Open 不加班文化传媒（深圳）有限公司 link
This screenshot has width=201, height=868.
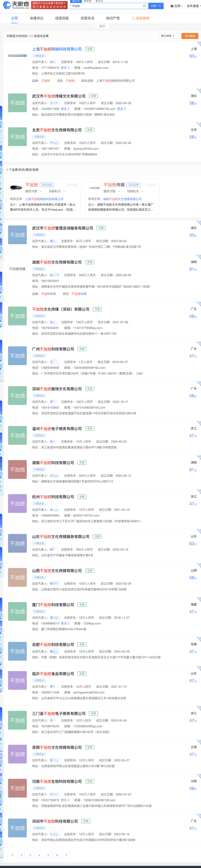(61, 309)
